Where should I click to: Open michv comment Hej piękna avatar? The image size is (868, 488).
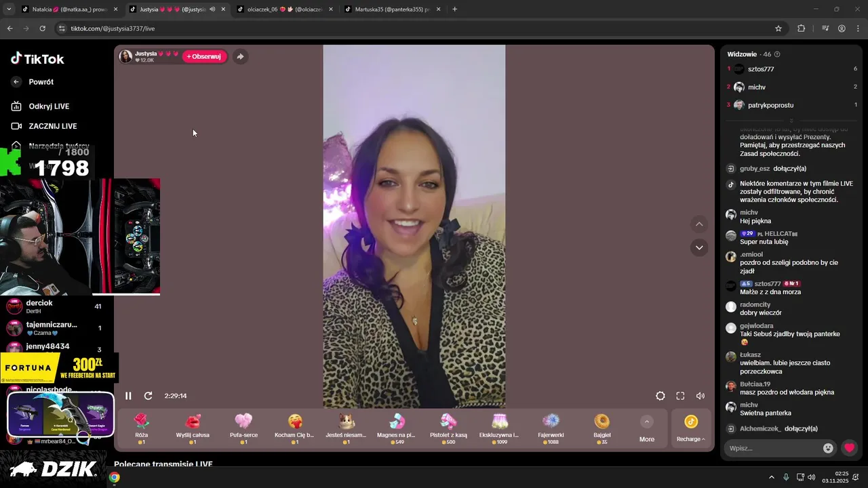click(730, 215)
